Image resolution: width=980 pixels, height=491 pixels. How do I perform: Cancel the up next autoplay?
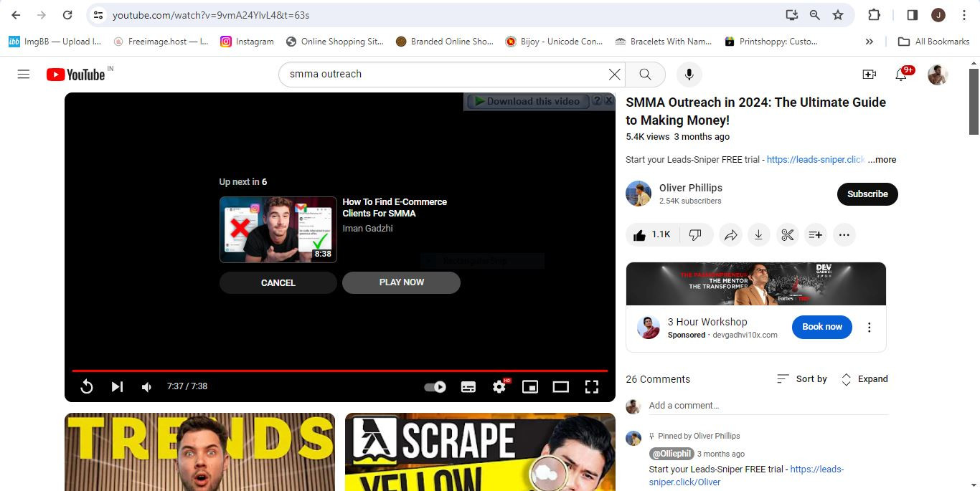point(278,282)
